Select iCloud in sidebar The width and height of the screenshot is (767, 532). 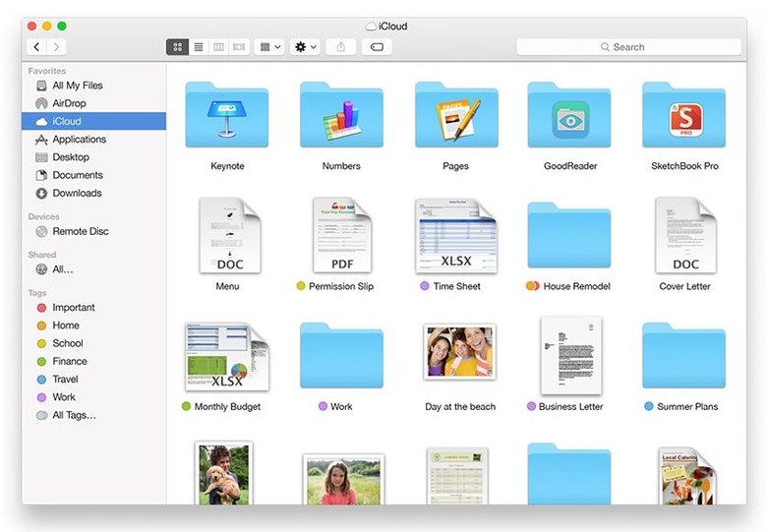[94, 121]
